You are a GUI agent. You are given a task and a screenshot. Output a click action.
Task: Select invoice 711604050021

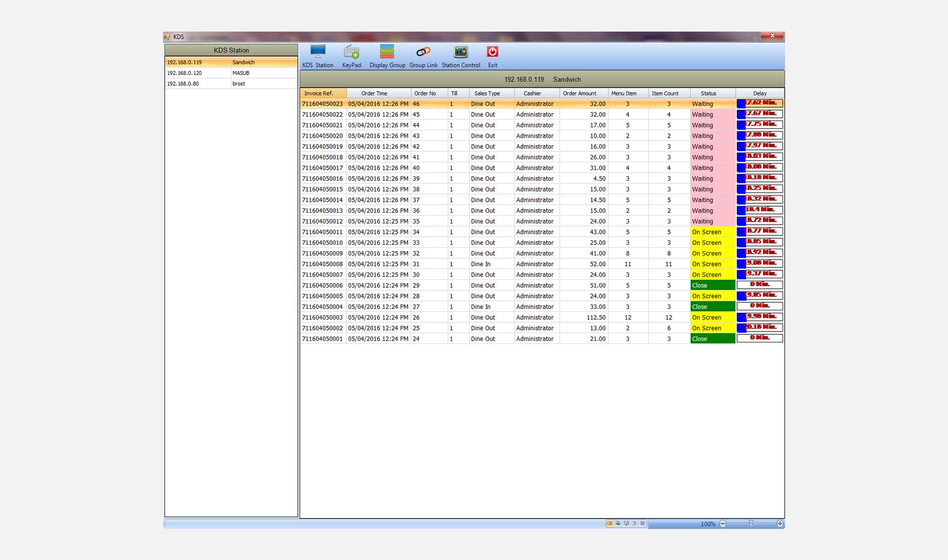pos(322,125)
